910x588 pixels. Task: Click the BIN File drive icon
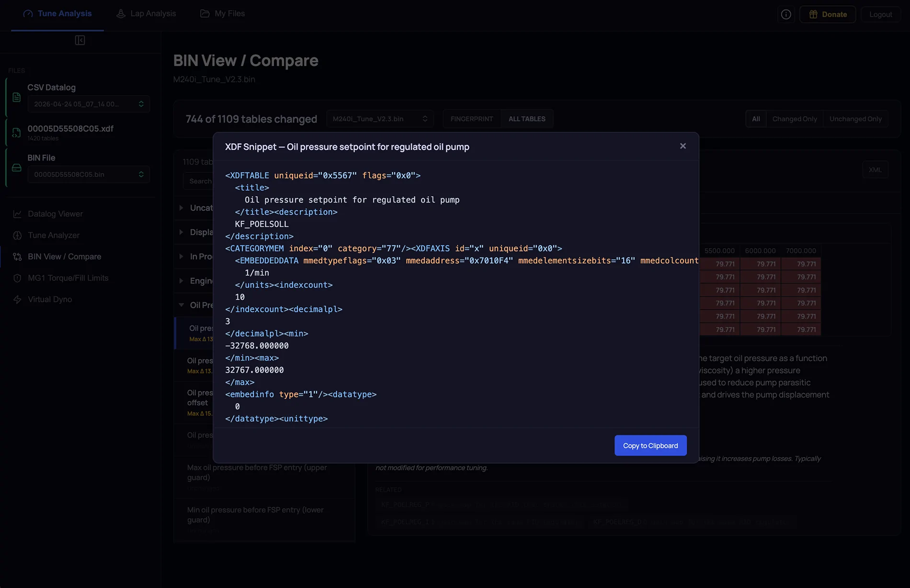tap(17, 168)
